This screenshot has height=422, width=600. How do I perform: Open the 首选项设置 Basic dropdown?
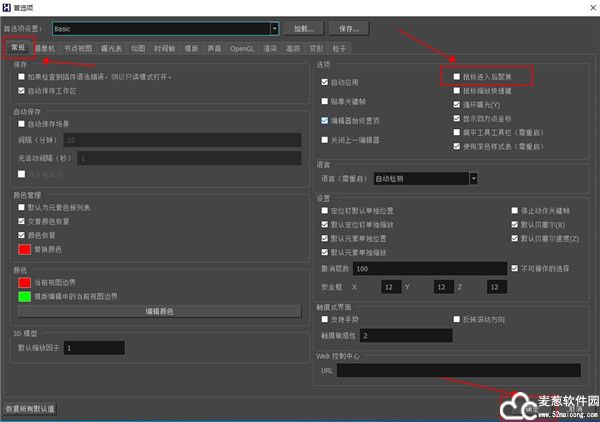272,29
